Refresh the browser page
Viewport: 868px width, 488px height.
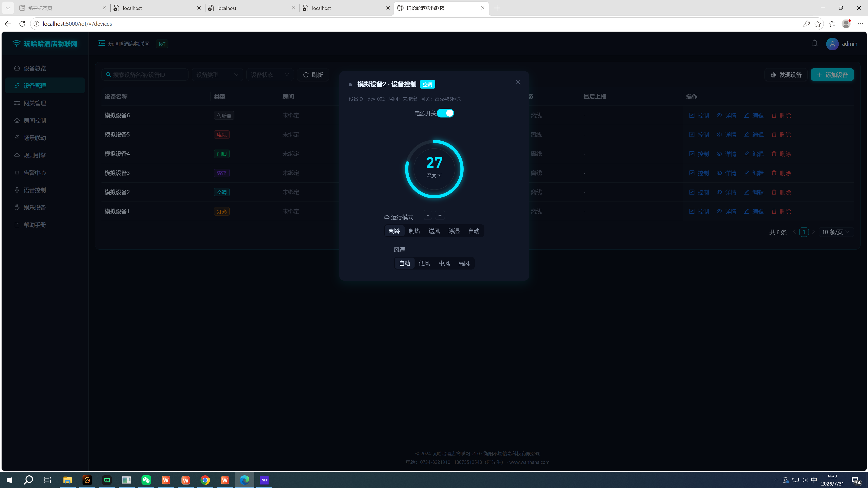click(x=22, y=23)
